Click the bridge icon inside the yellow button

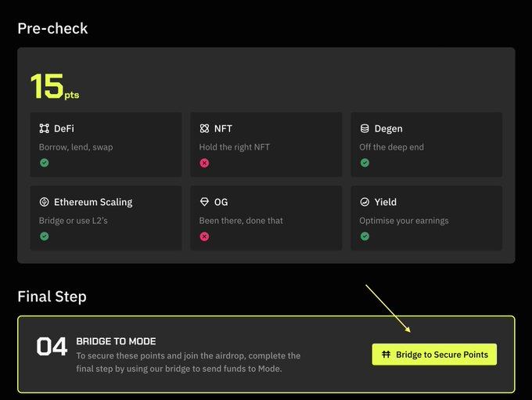coord(386,355)
